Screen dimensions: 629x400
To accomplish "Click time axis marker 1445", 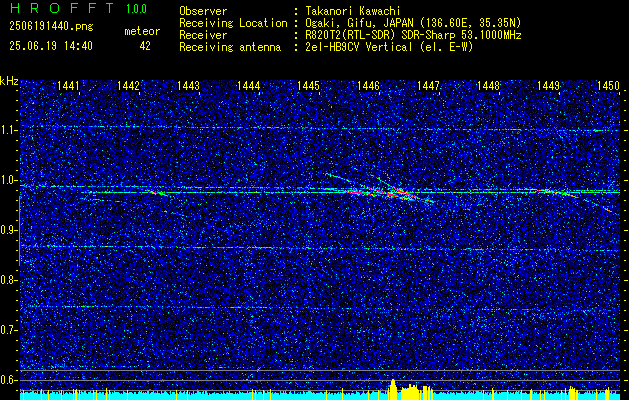I will (308, 86).
